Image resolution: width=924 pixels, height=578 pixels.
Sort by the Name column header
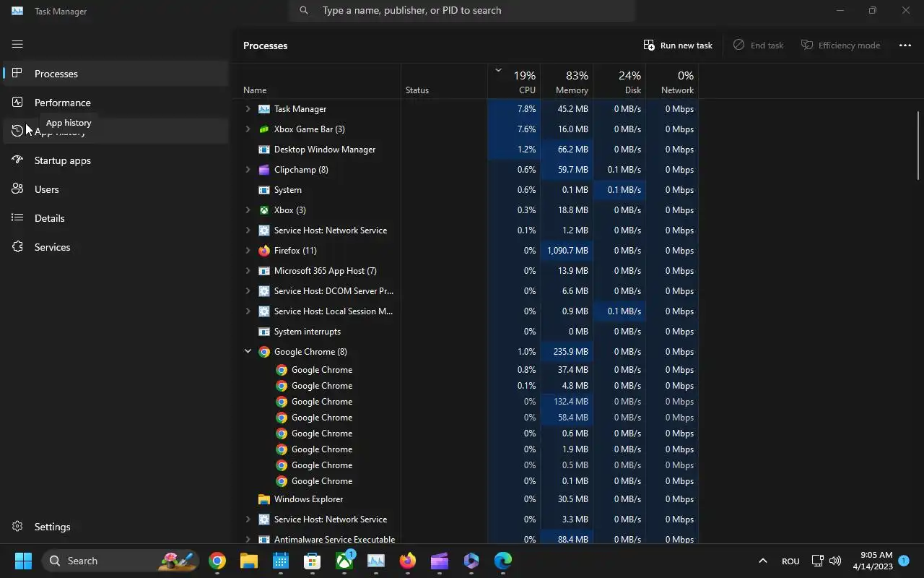pyautogui.click(x=321, y=82)
